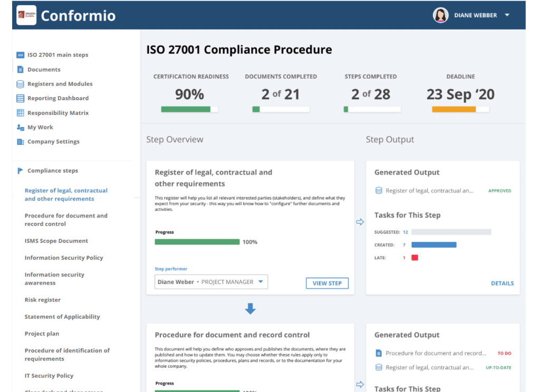Open the Step performer dropdown for Diane Weber
Image resolution: width=540 pixels, height=392 pixels.
click(211, 282)
